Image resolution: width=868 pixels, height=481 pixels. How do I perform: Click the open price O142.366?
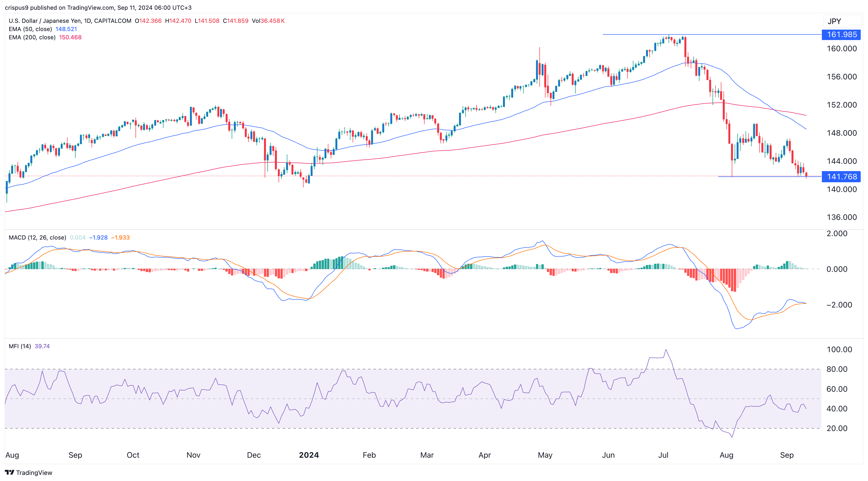click(x=148, y=21)
